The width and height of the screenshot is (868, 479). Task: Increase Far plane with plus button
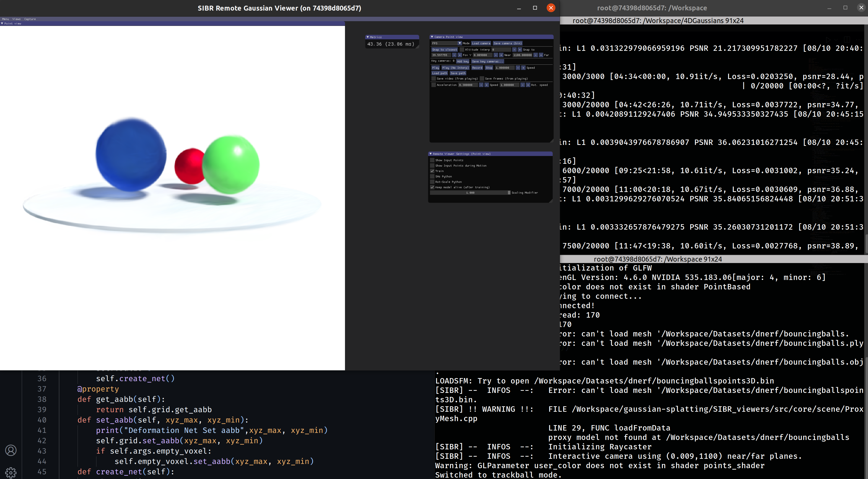(541, 55)
